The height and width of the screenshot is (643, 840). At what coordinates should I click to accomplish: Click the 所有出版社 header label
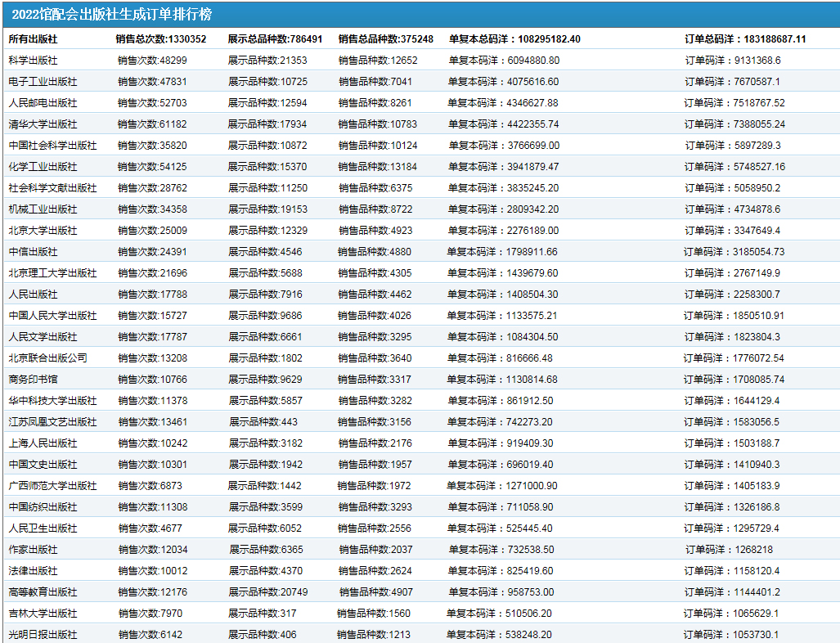point(33,39)
